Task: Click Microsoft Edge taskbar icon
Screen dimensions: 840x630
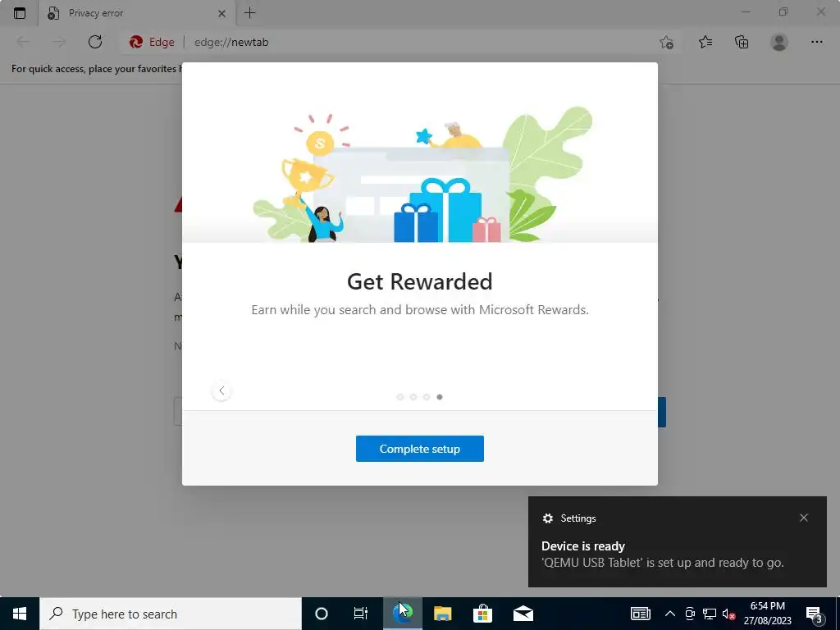Action: (402, 614)
